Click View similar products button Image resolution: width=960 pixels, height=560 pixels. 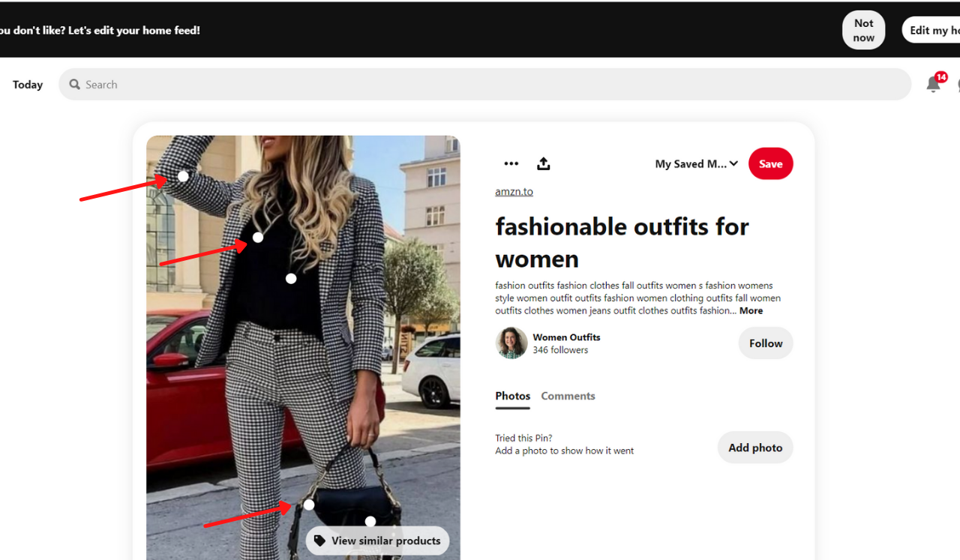click(x=377, y=541)
